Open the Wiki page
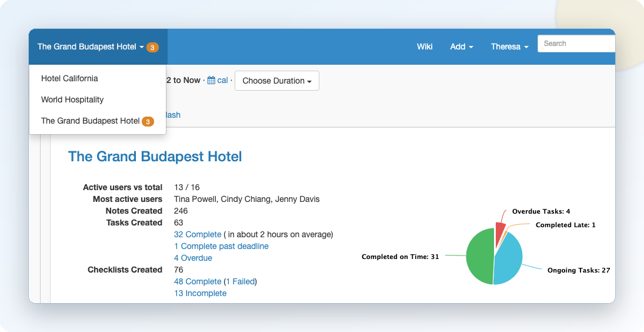644x332 pixels. tap(424, 47)
